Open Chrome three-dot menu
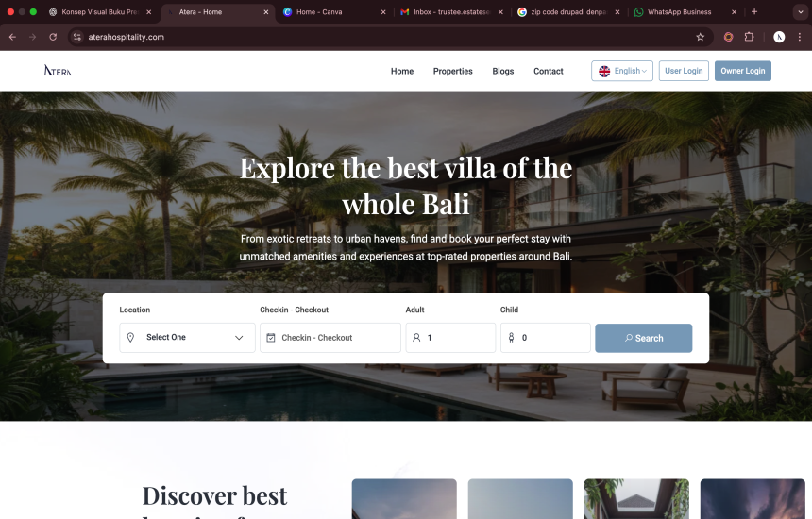Image resolution: width=812 pixels, height=519 pixels. tap(800, 37)
